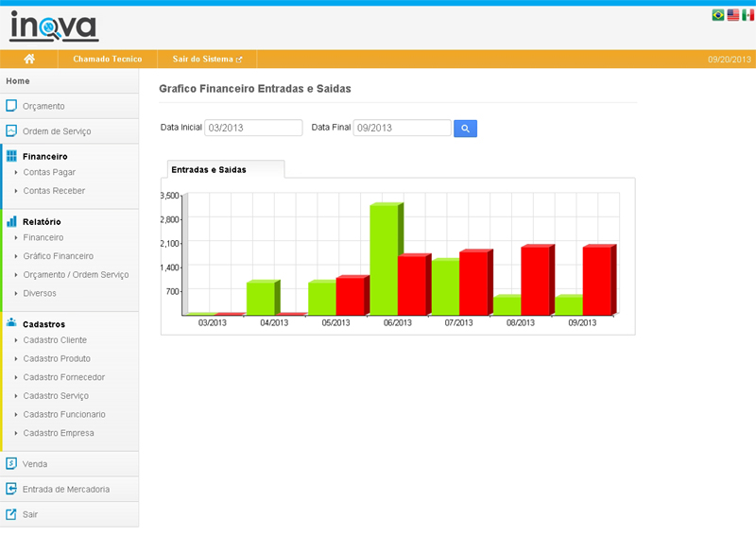Click the blue search magnifier button
This screenshot has height=536, width=756.
pyautogui.click(x=465, y=129)
